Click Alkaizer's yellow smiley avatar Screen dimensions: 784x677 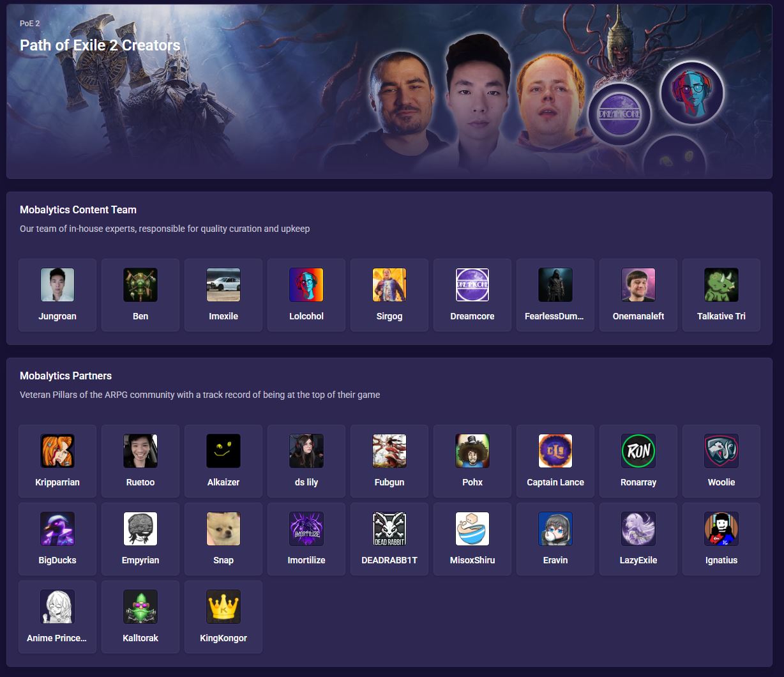pyautogui.click(x=223, y=451)
